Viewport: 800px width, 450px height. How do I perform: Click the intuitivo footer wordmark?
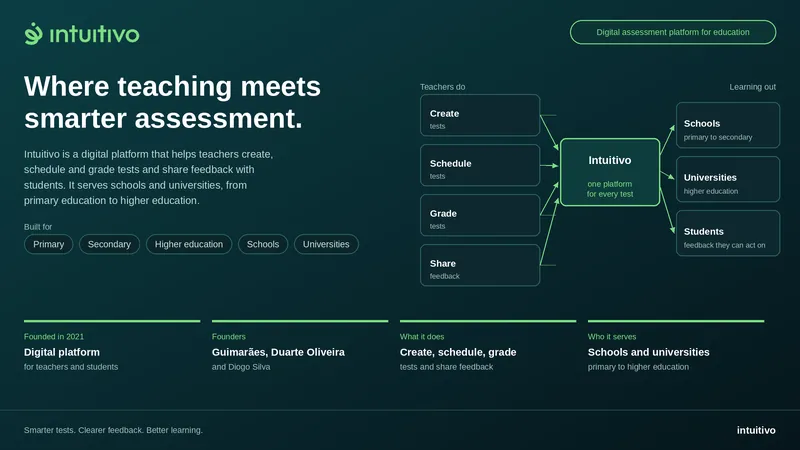click(x=756, y=430)
